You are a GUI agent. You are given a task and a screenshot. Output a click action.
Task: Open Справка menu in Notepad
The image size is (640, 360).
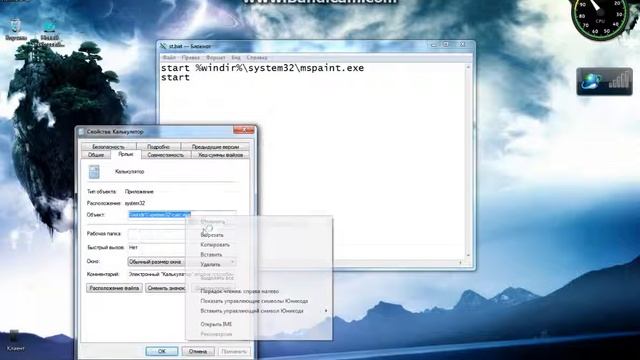(x=257, y=58)
